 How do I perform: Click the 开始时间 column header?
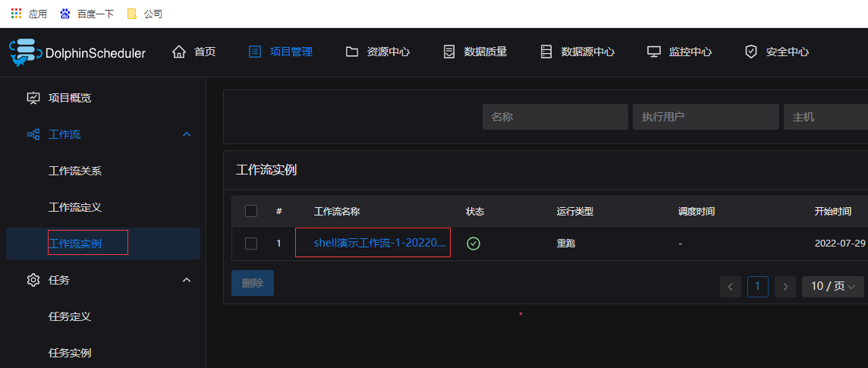(833, 212)
